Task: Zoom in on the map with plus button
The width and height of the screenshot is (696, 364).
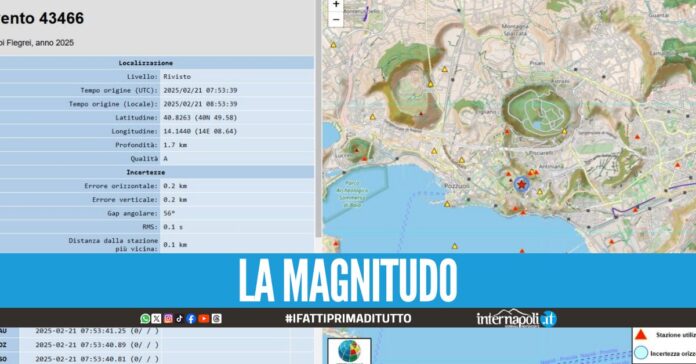Action: 336,4
